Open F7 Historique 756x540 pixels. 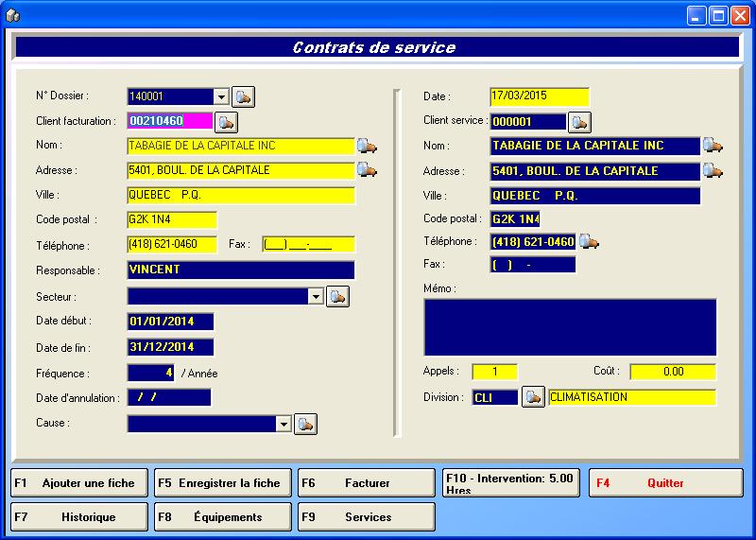click(78, 517)
